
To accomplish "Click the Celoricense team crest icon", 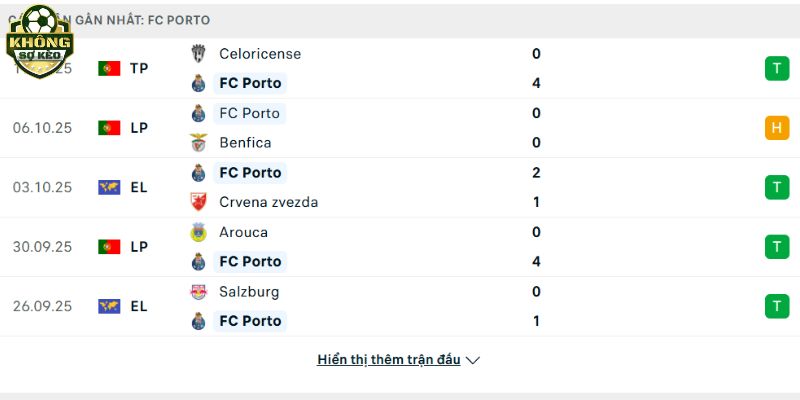I will point(198,54).
